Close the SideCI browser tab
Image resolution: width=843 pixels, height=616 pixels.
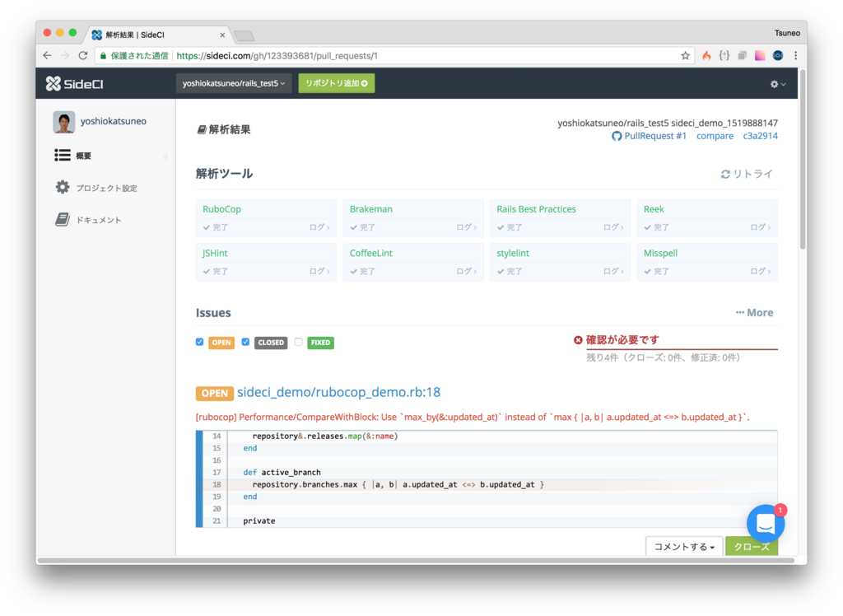coord(222,35)
